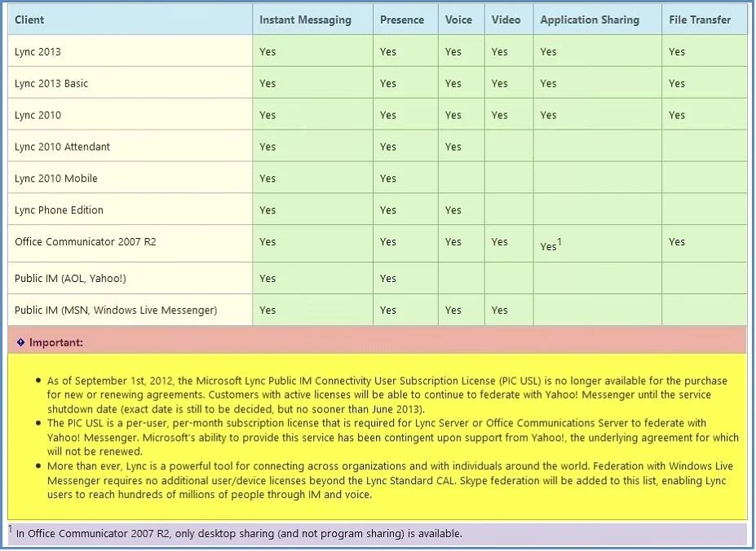Click the footnote text about Office Communicator

(239, 534)
